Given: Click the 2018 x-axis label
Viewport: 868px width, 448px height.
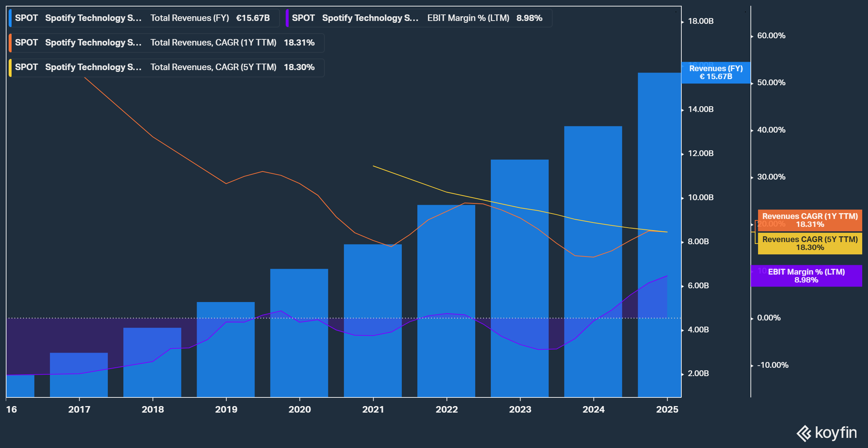Looking at the screenshot, I should tap(153, 409).
